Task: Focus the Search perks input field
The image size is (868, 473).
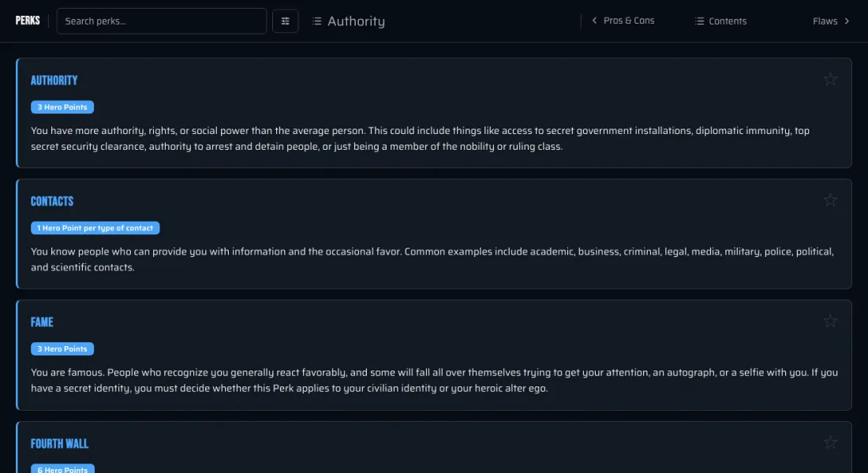Action: click(162, 21)
